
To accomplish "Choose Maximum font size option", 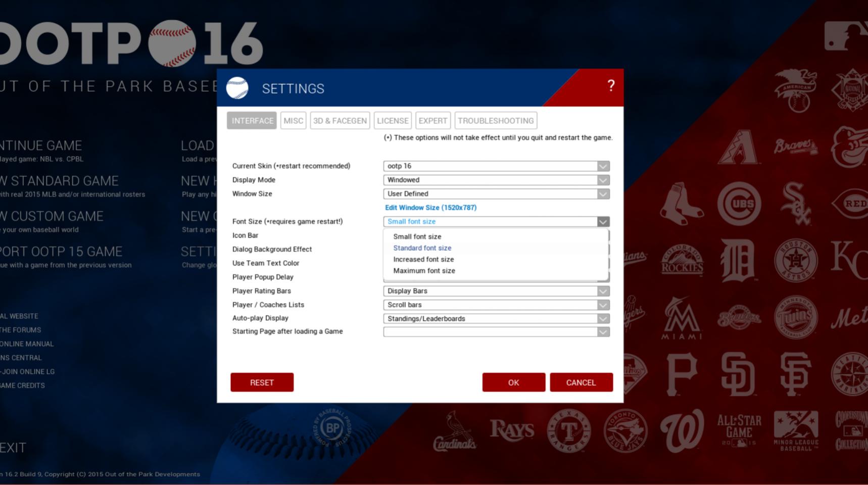I will click(495, 271).
